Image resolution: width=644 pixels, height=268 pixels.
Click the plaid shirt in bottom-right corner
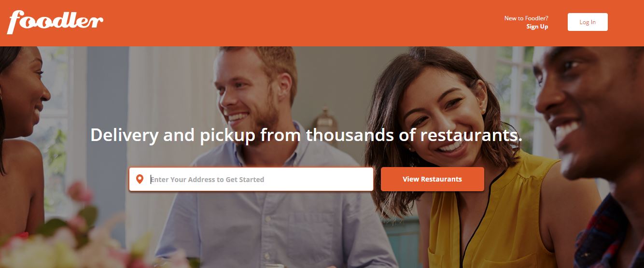coord(613,232)
